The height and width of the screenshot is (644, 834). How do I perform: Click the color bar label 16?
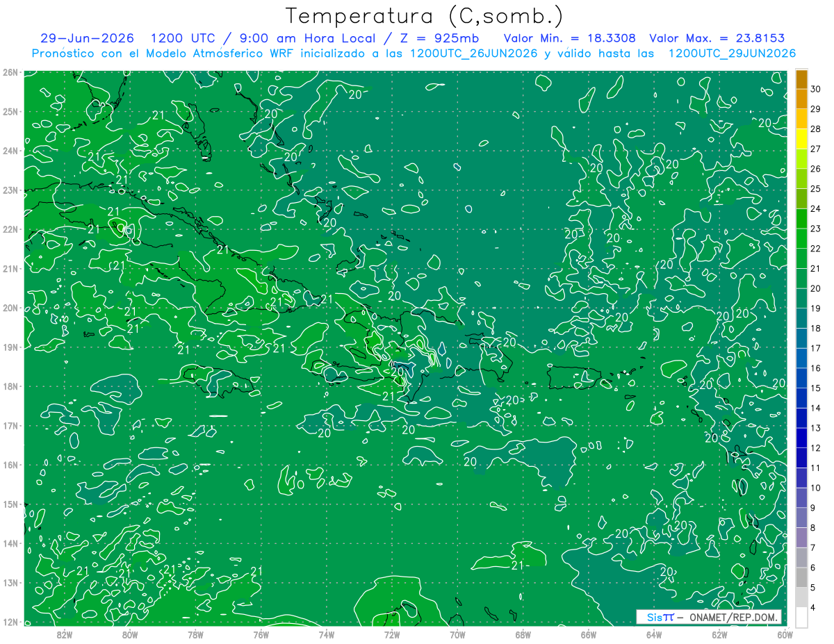click(815, 368)
